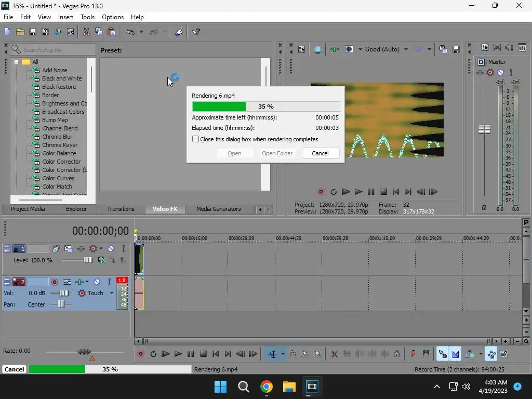Toggle preview on external monitor icon
Screen dimensions: 532x399
click(x=317, y=49)
